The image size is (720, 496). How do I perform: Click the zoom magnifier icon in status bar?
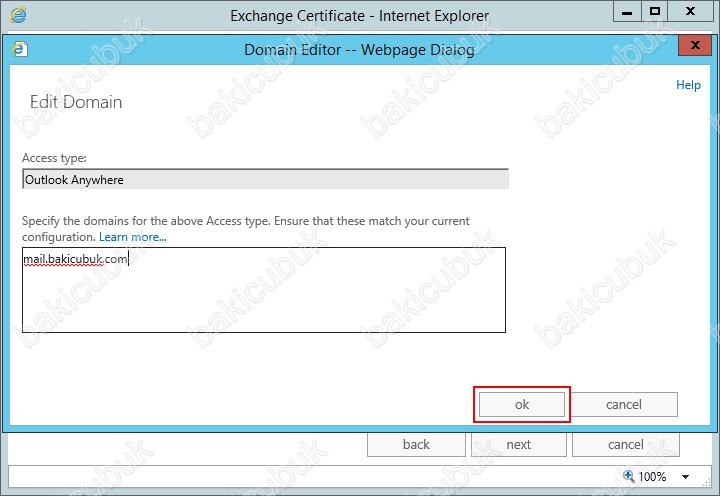[x=628, y=476]
